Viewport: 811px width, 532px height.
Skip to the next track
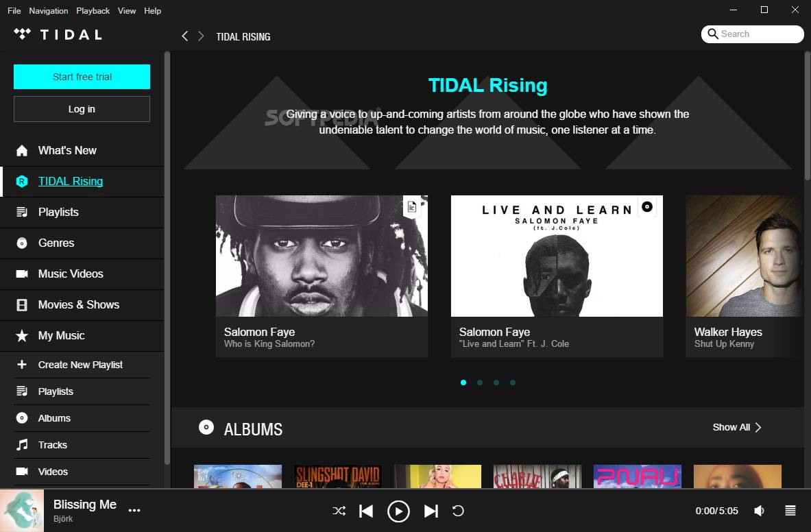[431, 511]
